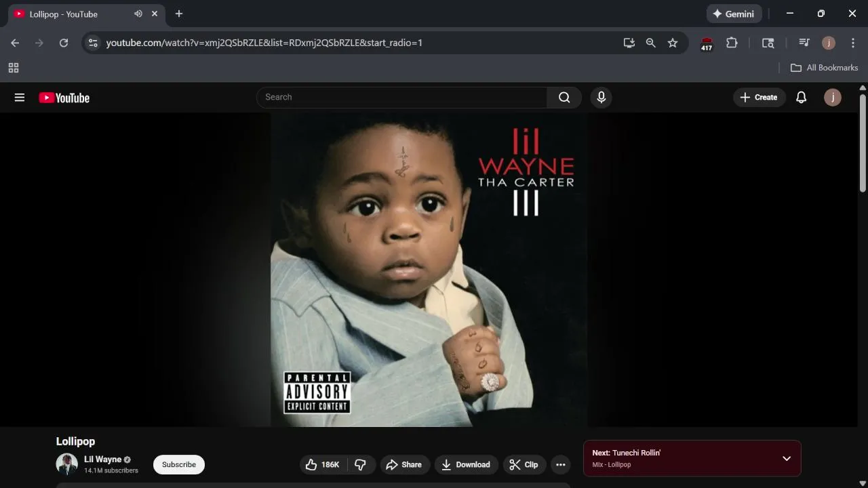
Task: Click the address bar URL
Action: (264, 43)
